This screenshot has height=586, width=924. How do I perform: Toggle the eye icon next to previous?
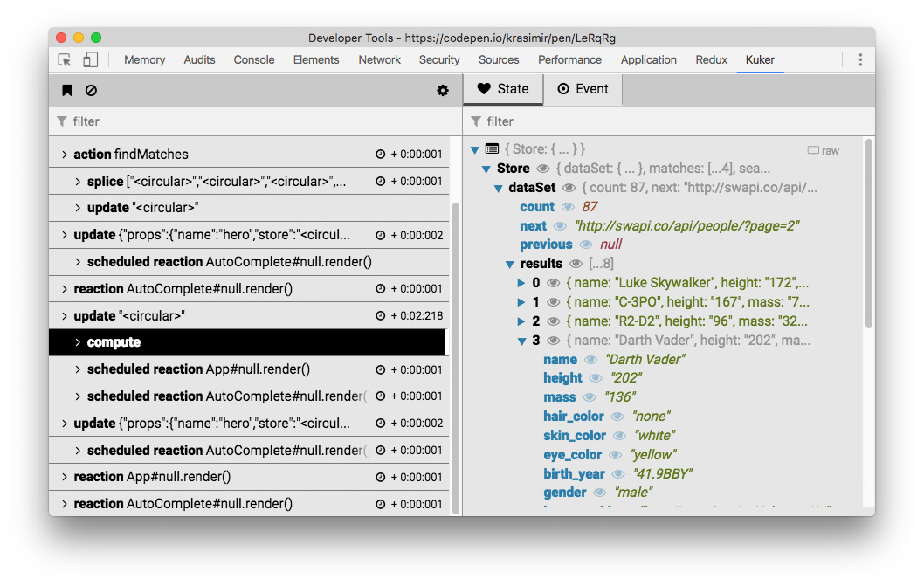coord(586,244)
